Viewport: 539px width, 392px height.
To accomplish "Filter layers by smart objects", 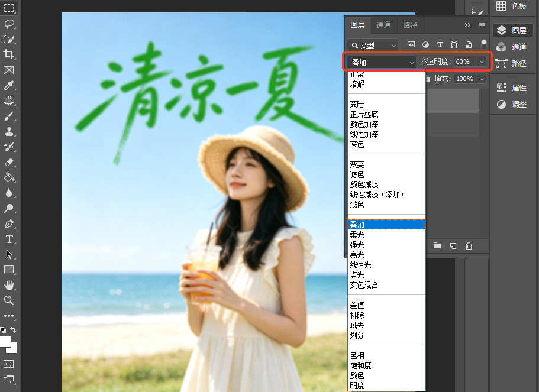I will tap(469, 45).
